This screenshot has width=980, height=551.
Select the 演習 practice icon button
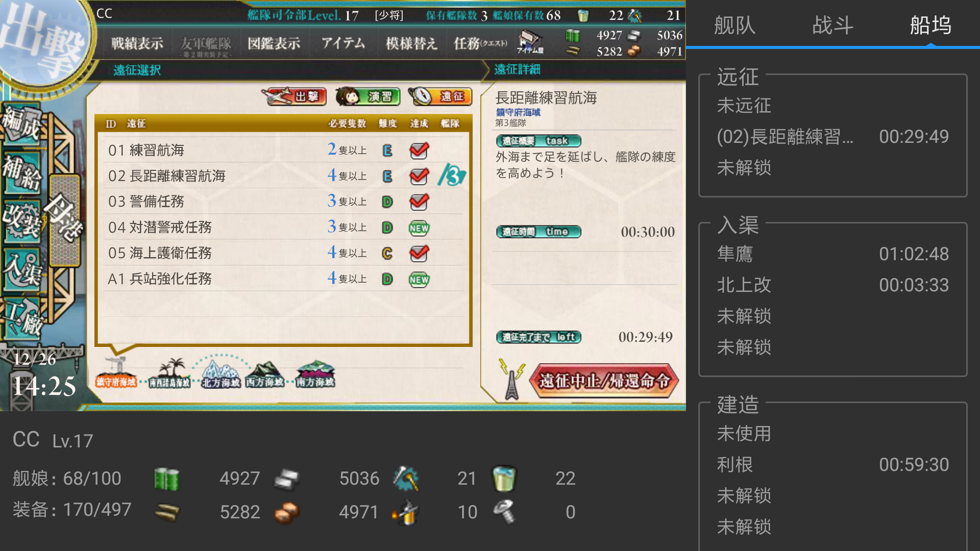coord(367,96)
